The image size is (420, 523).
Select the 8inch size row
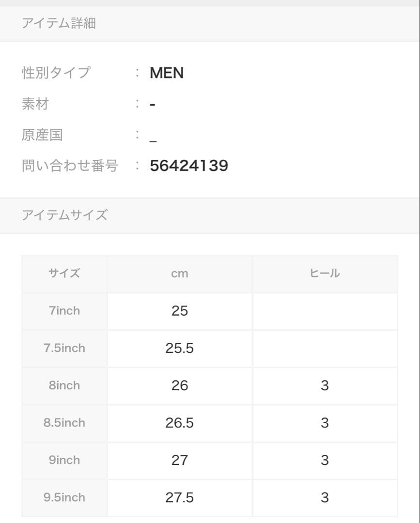click(x=64, y=385)
